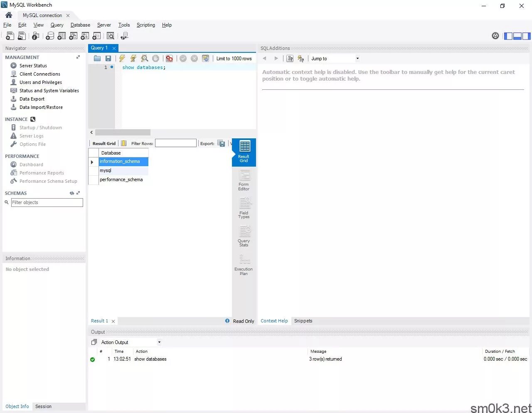Reconnect to DBMS toolbar icon
The image size is (532, 413).
coord(124,36)
